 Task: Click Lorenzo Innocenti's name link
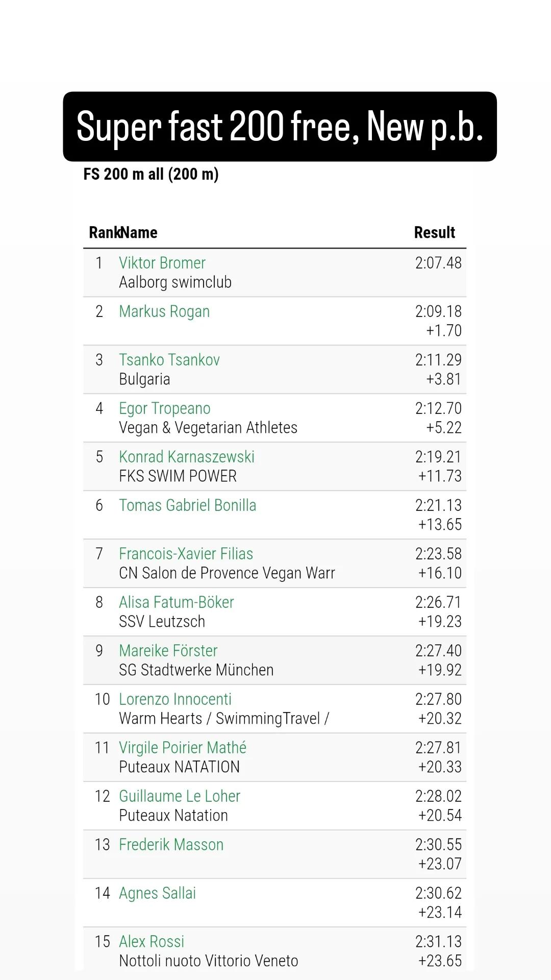click(176, 699)
